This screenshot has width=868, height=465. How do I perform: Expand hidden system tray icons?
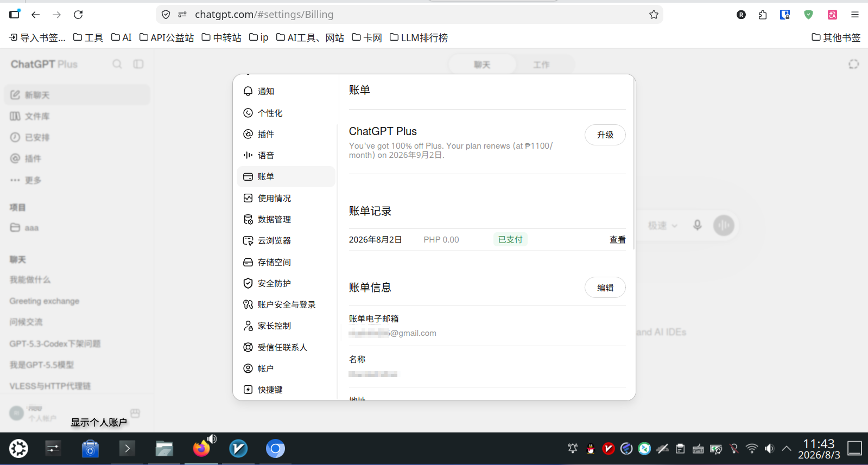click(787, 449)
